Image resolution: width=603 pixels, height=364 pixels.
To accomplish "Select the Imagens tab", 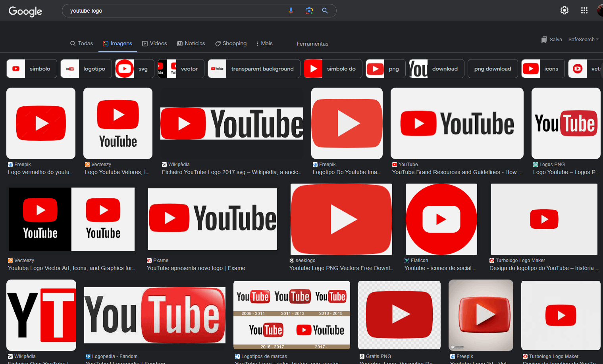I will 118,43.
